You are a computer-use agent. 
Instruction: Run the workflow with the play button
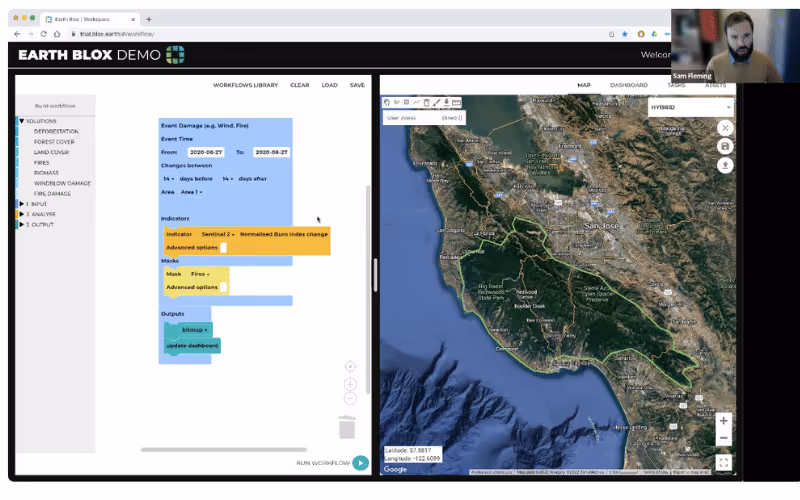click(x=361, y=463)
